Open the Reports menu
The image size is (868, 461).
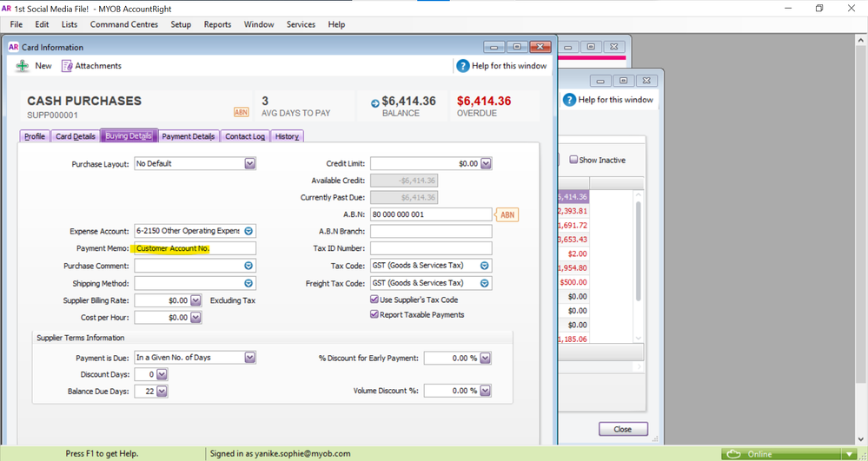click(217, 24)
